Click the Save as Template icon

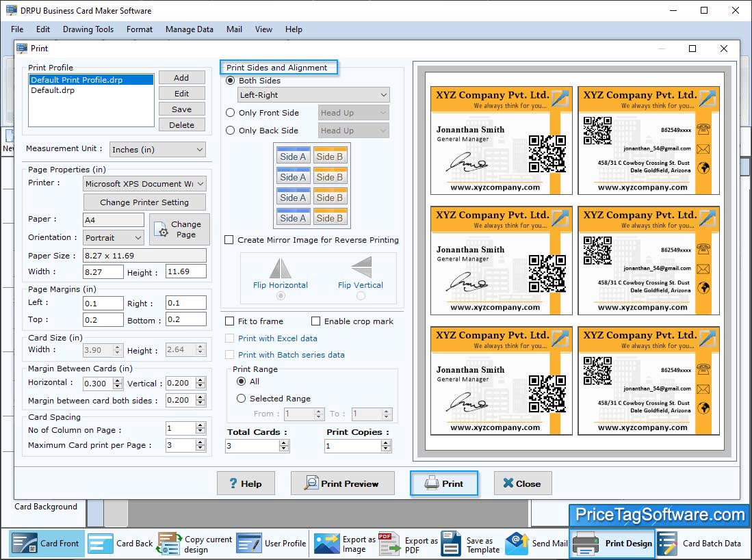tap(451, 544)
